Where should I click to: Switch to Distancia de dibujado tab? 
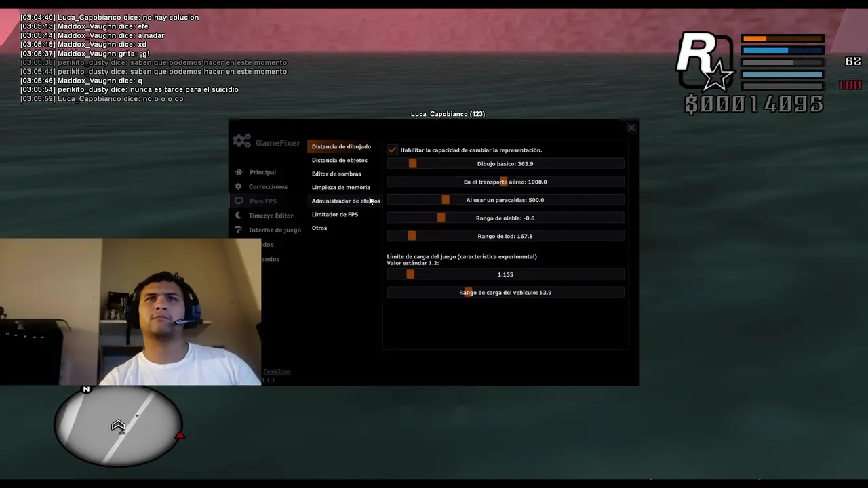(x=341, y=146)
